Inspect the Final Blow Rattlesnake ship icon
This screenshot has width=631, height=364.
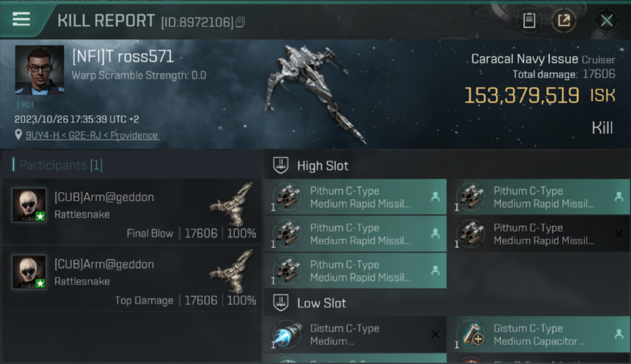click(232, 203)
